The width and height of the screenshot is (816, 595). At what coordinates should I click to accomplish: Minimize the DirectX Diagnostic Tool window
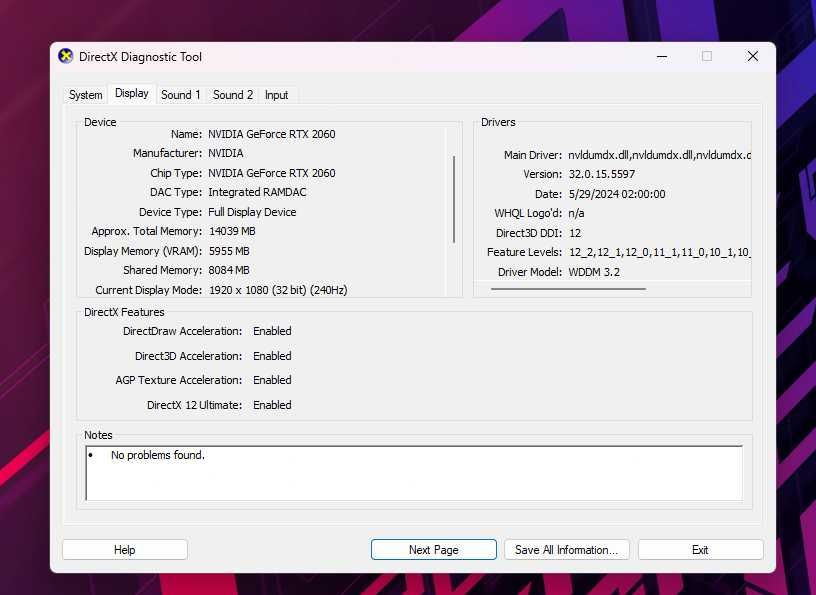coord(662,56)
